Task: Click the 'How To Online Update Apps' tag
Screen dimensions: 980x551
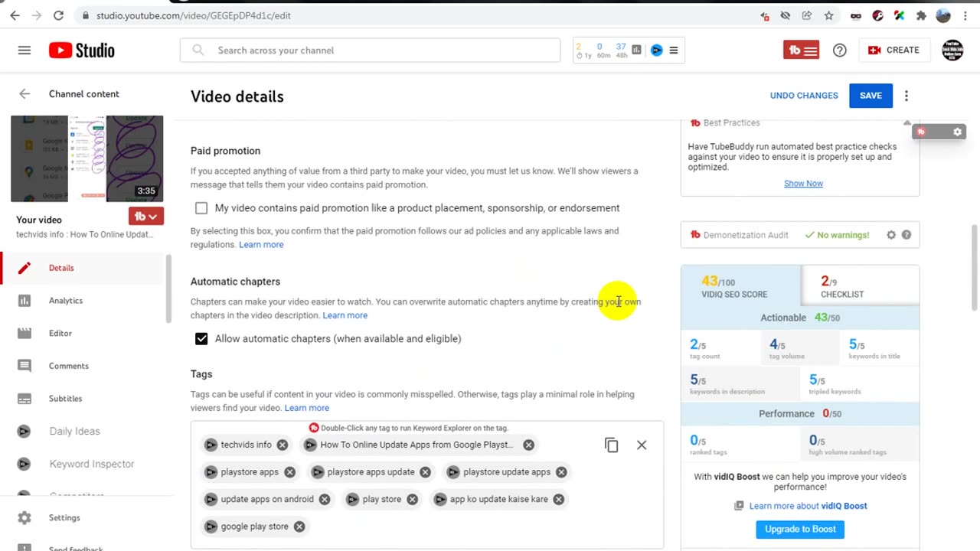Action: (x=420, y=445)
